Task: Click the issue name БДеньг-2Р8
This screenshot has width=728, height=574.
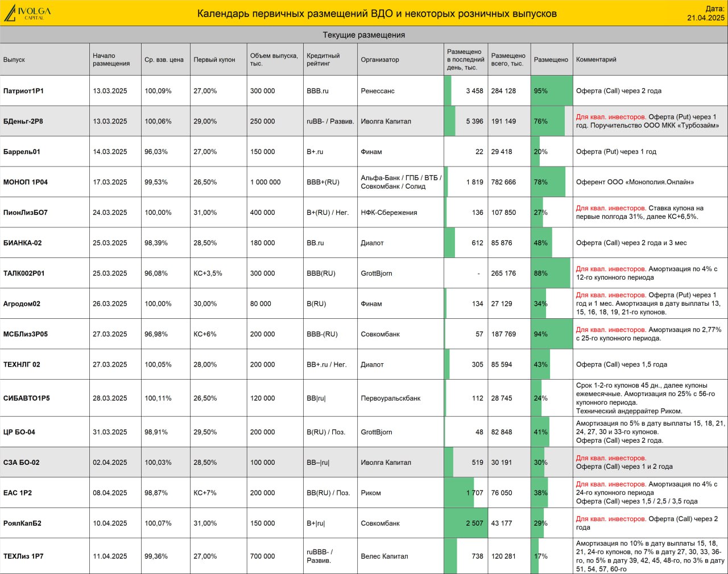Action: 23,121
